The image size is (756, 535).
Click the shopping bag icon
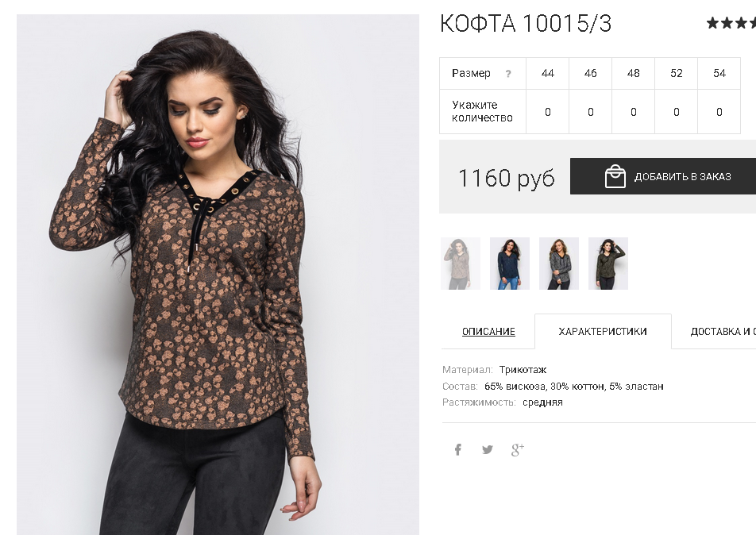[x=615, y=176]
